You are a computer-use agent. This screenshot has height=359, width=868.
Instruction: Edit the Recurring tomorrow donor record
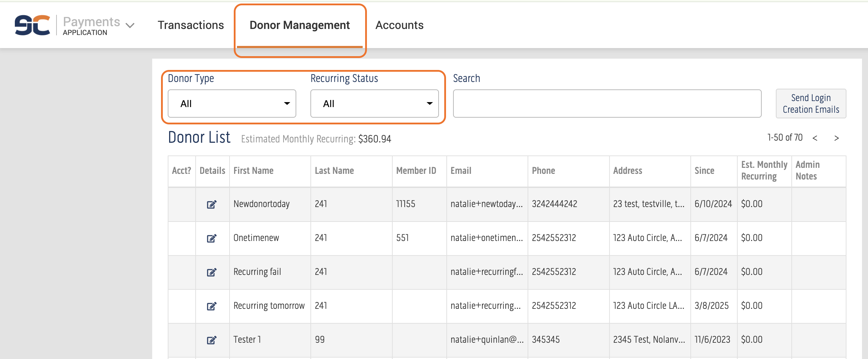[212, 306]
